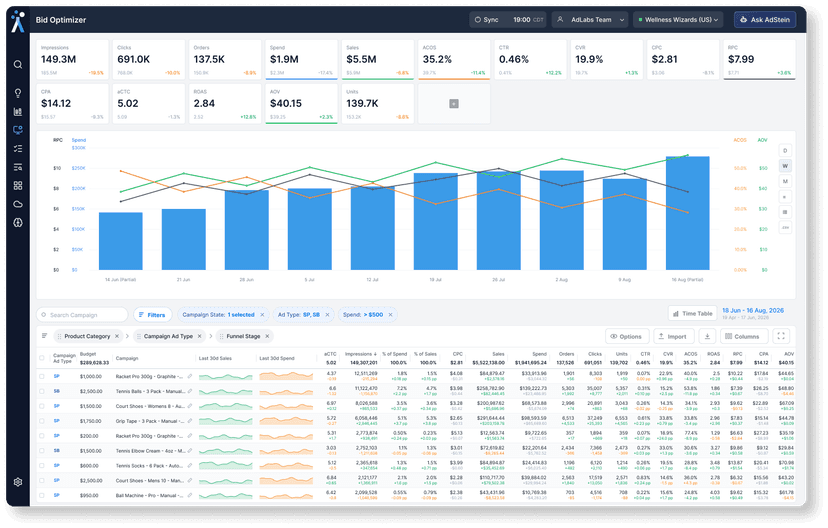Switch chart to Monthly (M) granularity
This screenshot has height=528, width=828.
[785, 181]
